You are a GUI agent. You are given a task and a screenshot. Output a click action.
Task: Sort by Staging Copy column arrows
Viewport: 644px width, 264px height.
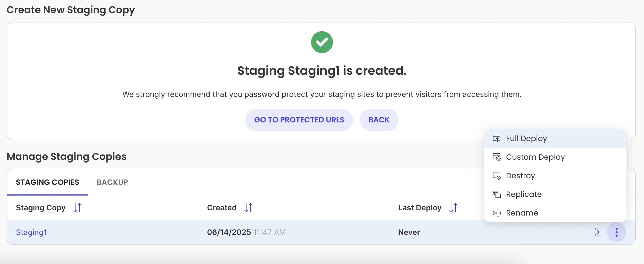click(77, 208)
